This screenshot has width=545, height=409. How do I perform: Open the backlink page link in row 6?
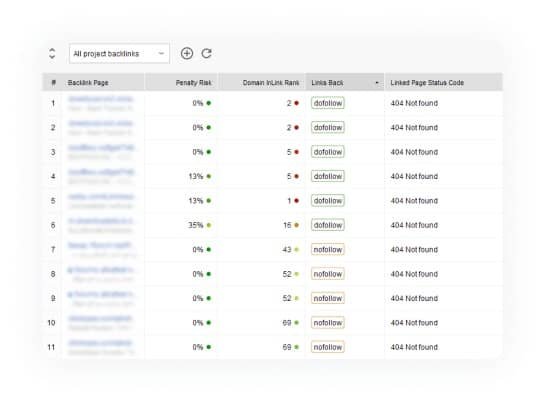point(101,221)
